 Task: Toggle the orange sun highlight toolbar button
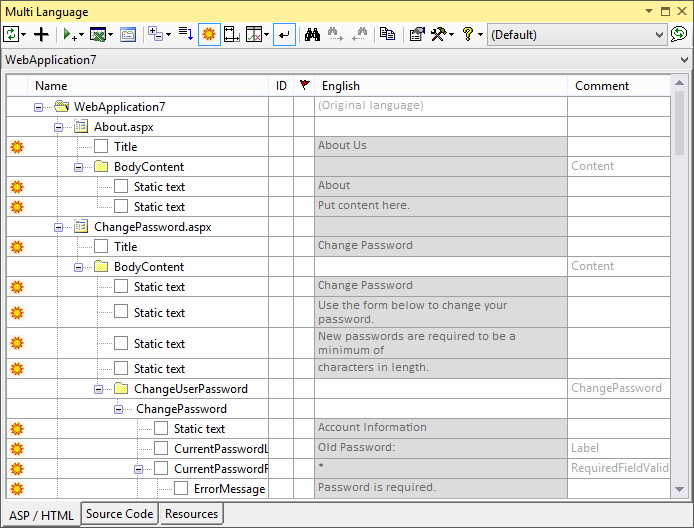[209, 34]
